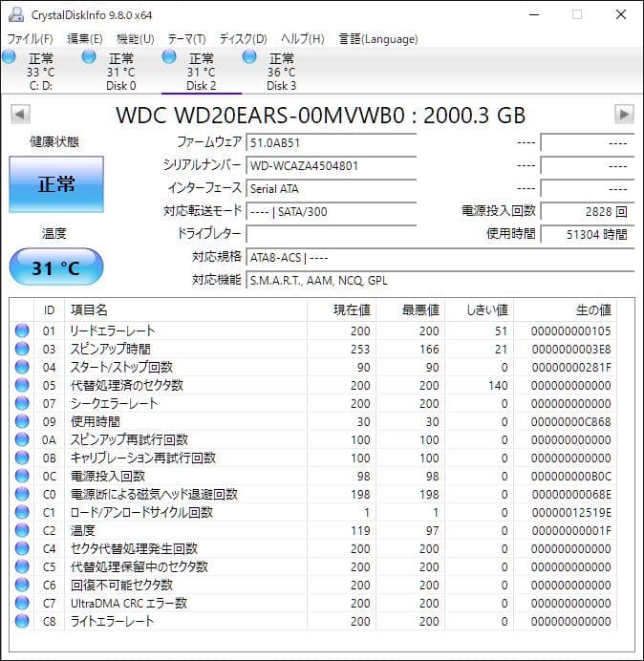Click the ID column header
The image size is (644, 661).
[50, 310]
